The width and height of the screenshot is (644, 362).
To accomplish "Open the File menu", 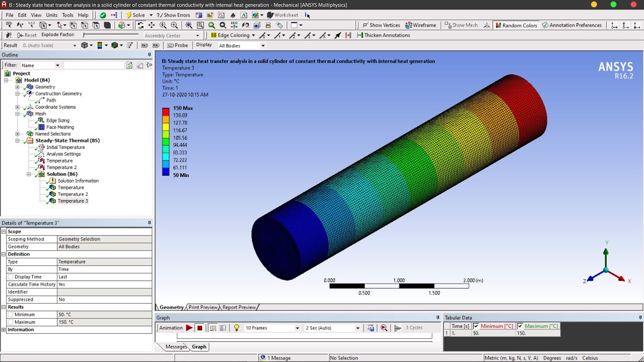I will [x=10, y=15].
